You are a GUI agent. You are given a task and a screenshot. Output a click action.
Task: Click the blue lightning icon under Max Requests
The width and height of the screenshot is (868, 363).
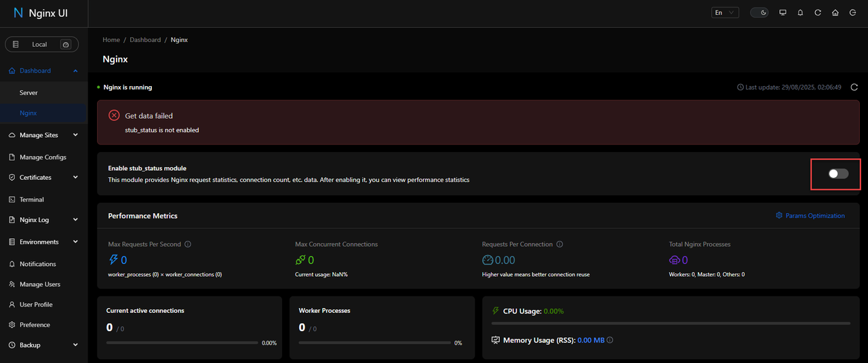point(113,260)
